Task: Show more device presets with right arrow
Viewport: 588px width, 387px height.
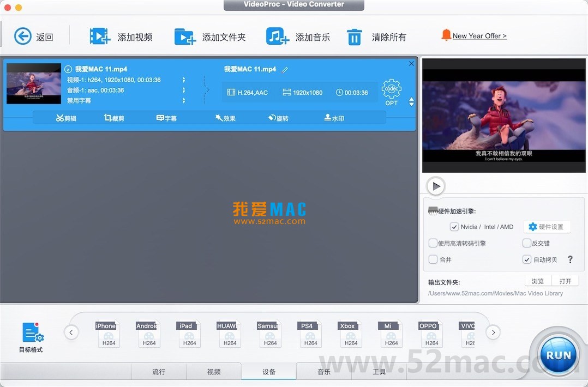Action: coord(493,332)
